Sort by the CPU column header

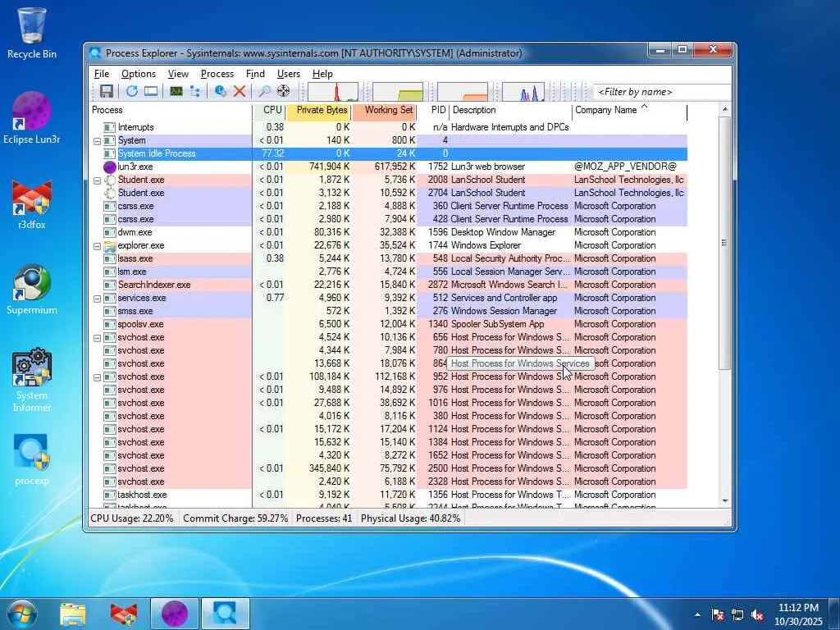tap(269, 111)
